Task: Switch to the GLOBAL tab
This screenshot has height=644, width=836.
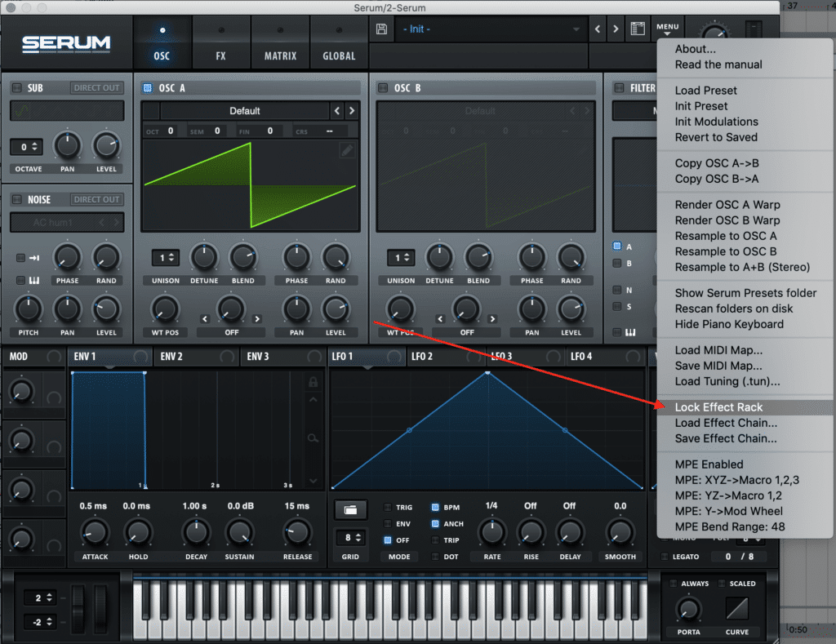Action: tap(339, 42)
